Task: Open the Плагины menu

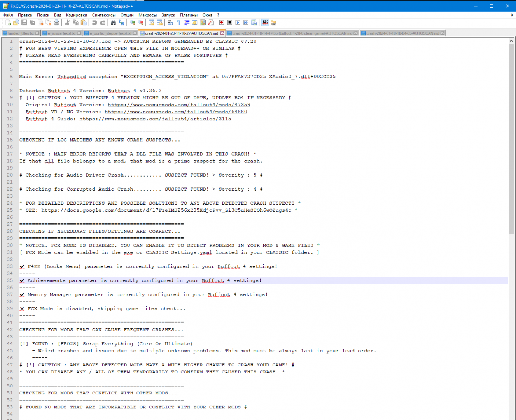Action: 189,15
